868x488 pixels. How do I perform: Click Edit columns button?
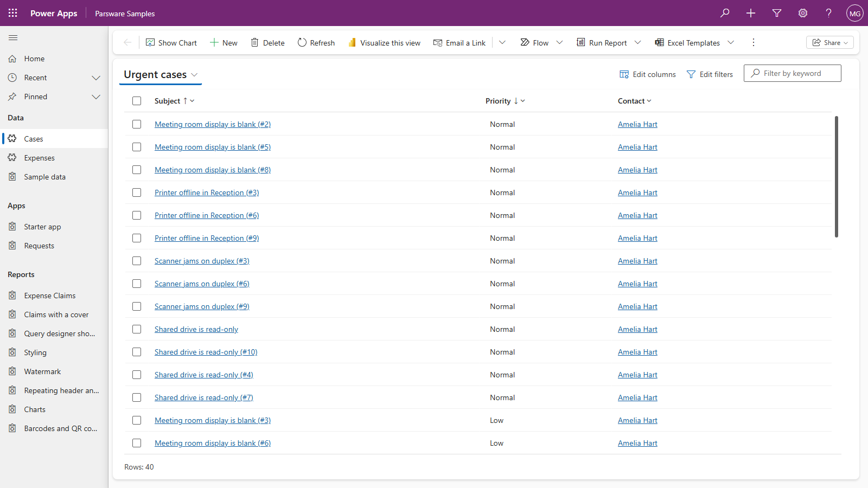pyautogui.click(x=648, y=74)
